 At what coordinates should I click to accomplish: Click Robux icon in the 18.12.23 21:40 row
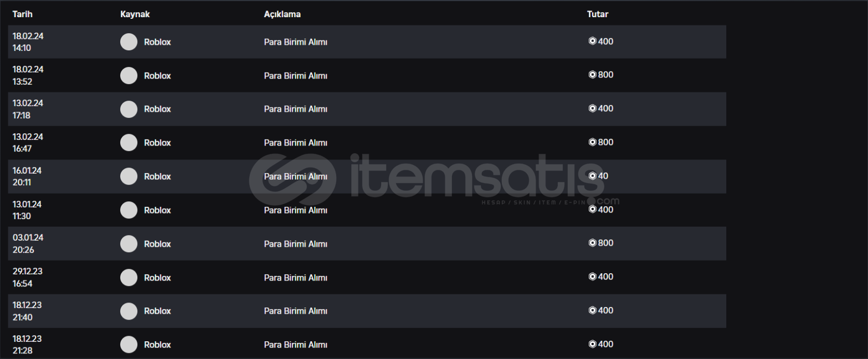click(592, 310)
